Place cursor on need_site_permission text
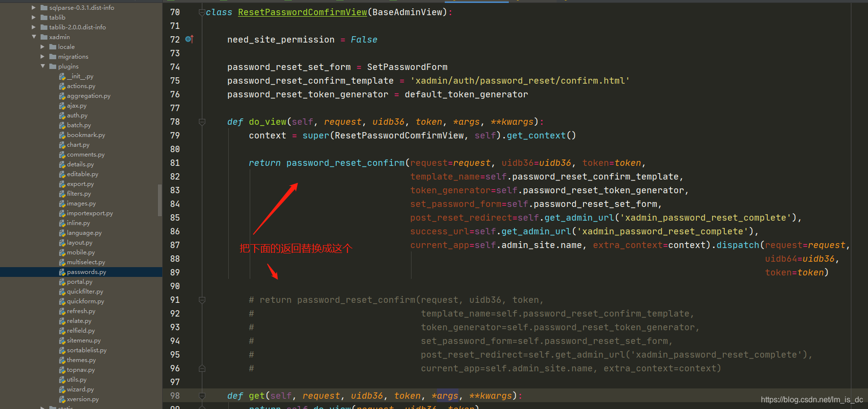Viewport: 868px width, 409px height. click(281, 40)
